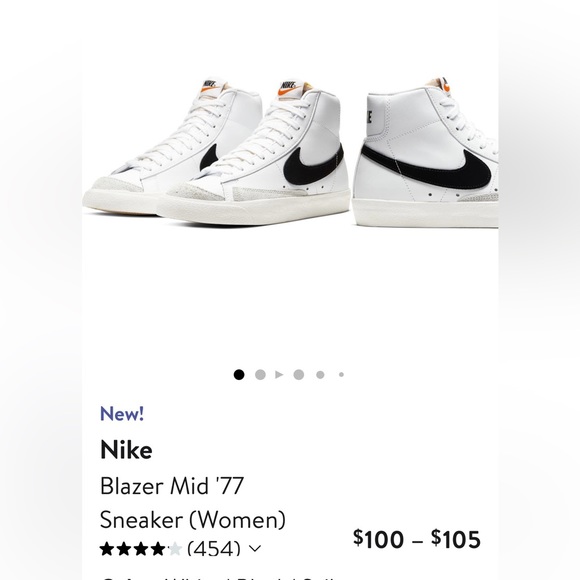Tap the blue New! badge
The width and height of the screenshot is (580, 580).
(x=122, y=414)
